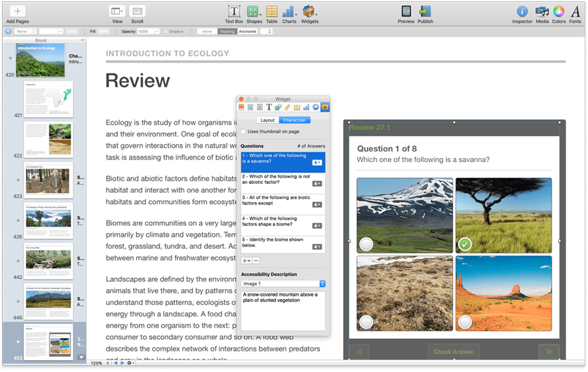Select question 2 about abiotic factor
The image size is (588, 372).
point(283,183)
